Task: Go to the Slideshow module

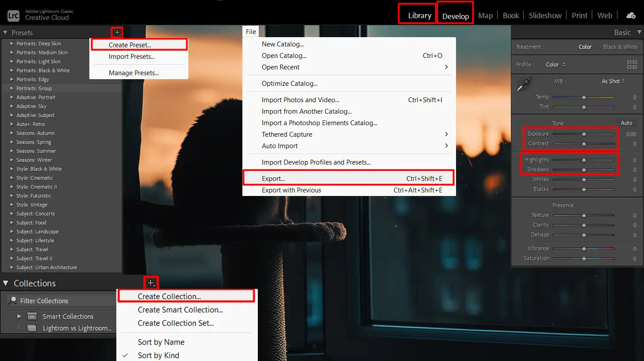Action: tap(545, 15)
